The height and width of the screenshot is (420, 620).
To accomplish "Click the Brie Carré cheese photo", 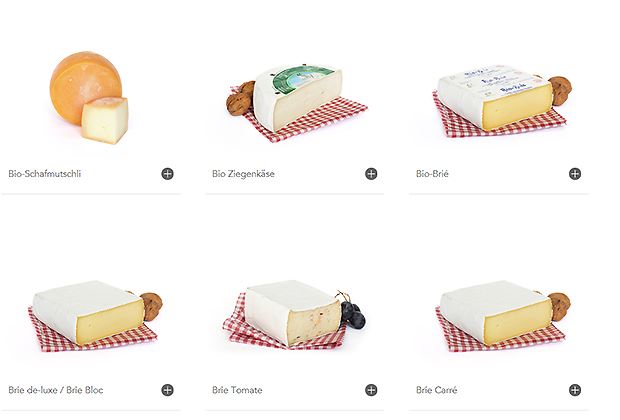I will [x=502, y=316].
